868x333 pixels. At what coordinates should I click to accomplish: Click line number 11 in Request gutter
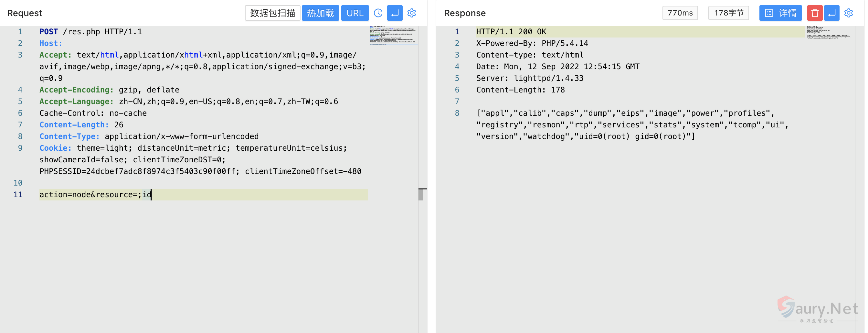pyautogui.click(x=18, y=195)
